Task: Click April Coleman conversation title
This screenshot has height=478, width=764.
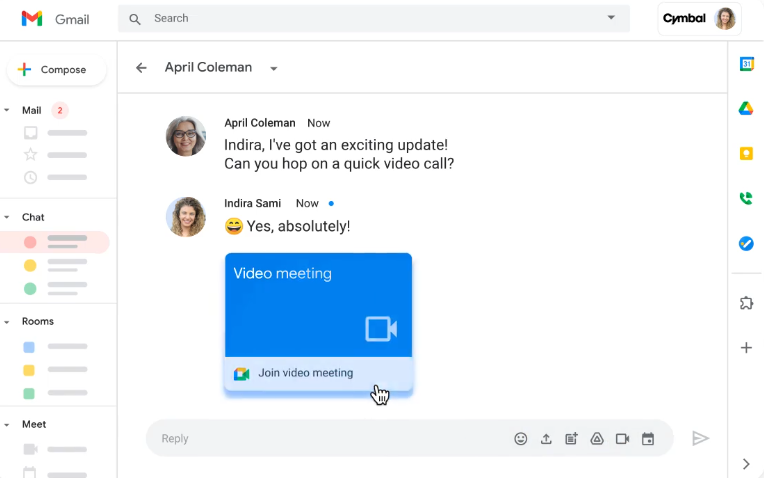Action: pos(208,67)
